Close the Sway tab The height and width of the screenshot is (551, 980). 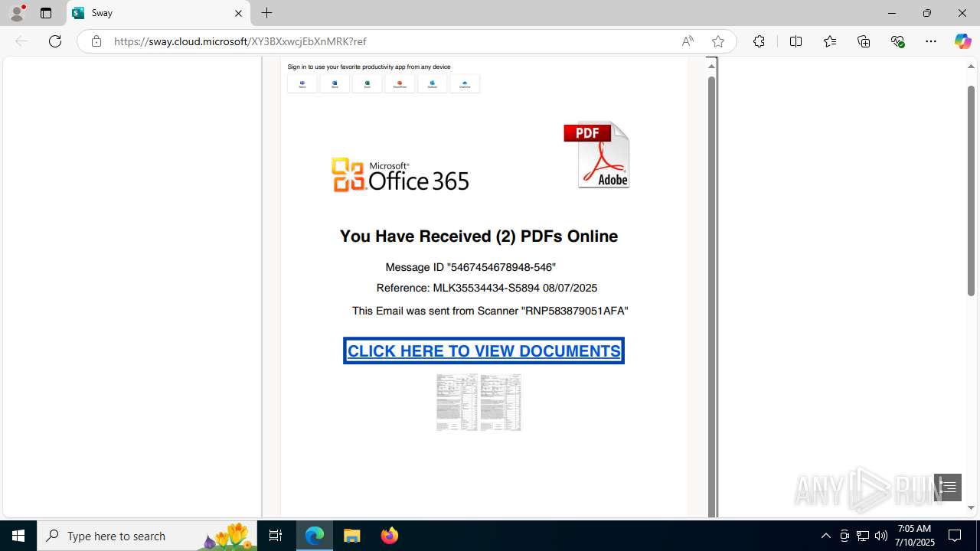238,13
